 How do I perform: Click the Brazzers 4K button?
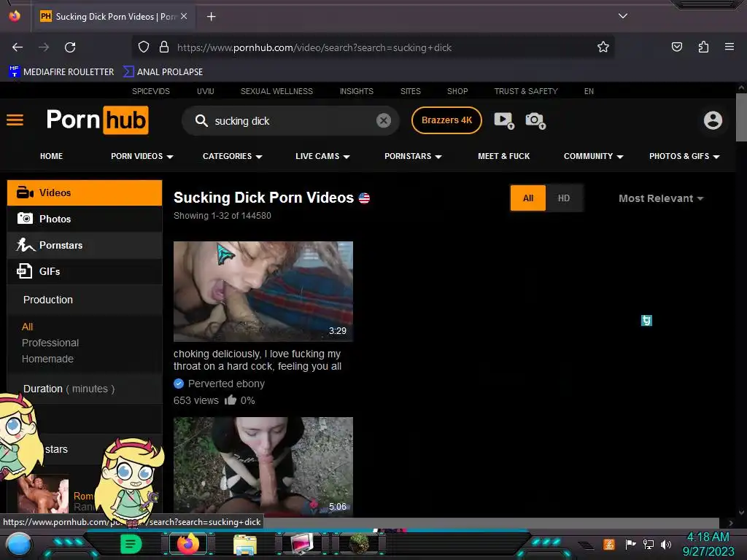pyautogui.click(x=446, y=120)
